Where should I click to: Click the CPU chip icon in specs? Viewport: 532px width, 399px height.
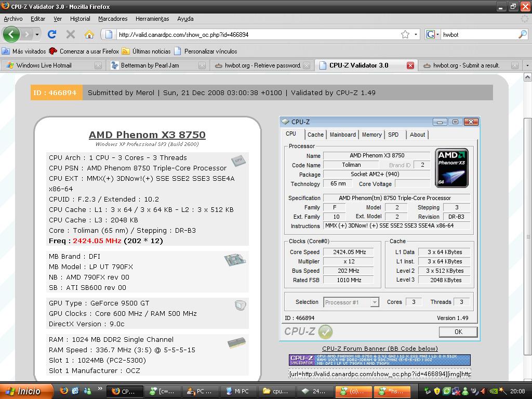(238, 160)
